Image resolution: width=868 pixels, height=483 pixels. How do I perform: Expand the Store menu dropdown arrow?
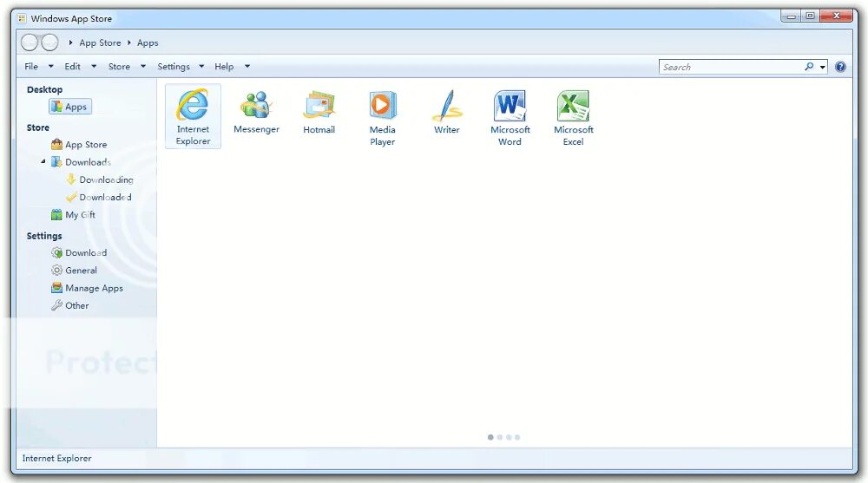143,67
